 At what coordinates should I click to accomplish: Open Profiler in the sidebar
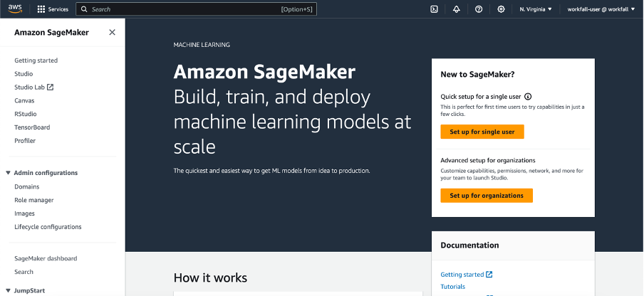click(25, 141)
